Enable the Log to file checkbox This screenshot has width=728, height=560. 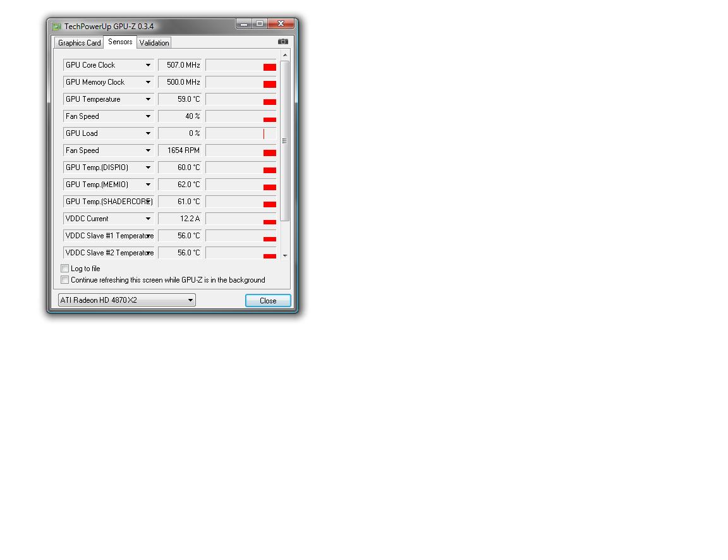(65, 269)
